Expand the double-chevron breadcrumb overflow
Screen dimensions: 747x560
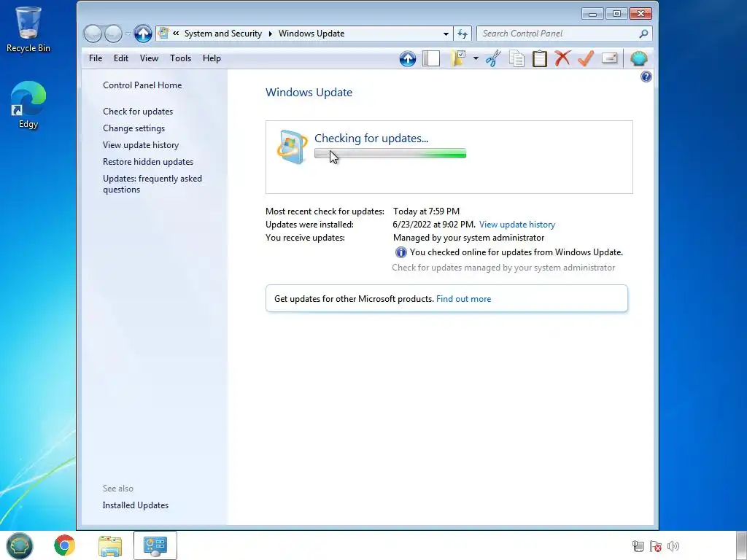pos(176,34)
